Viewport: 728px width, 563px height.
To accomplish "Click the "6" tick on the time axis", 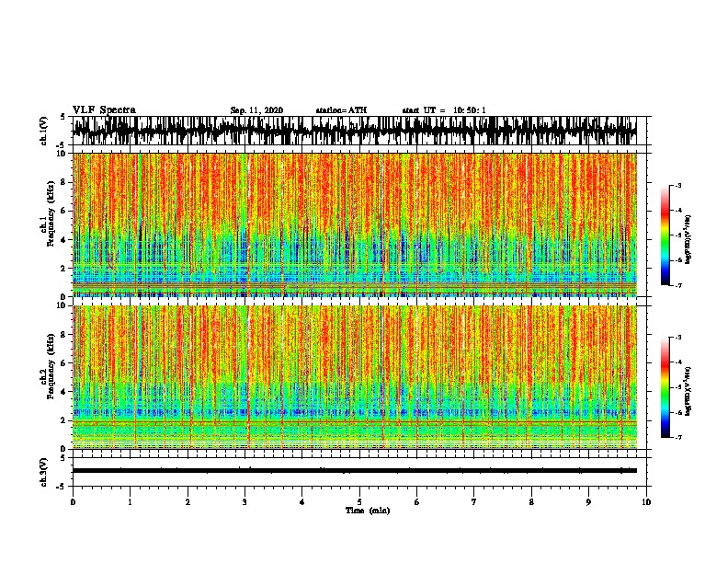I will point(417,502).
